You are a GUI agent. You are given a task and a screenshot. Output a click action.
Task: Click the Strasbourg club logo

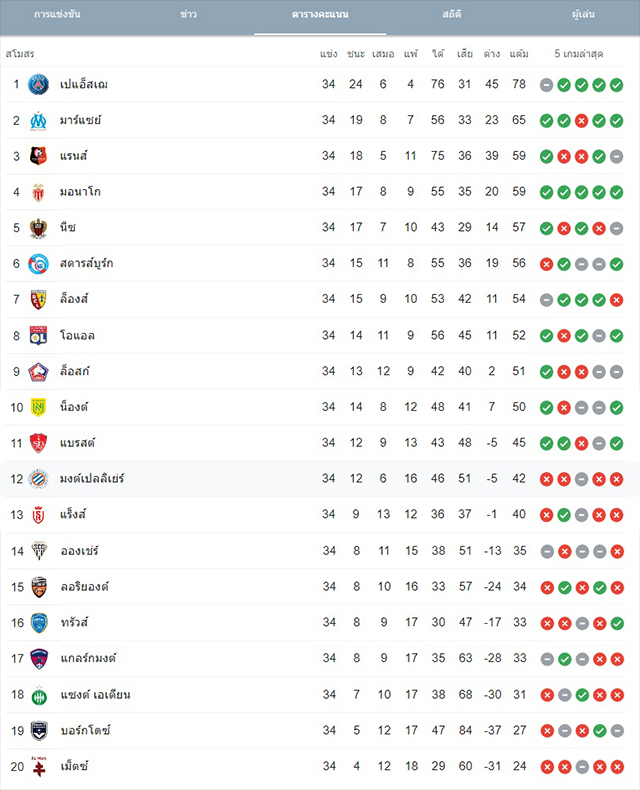tap(38, 264)
